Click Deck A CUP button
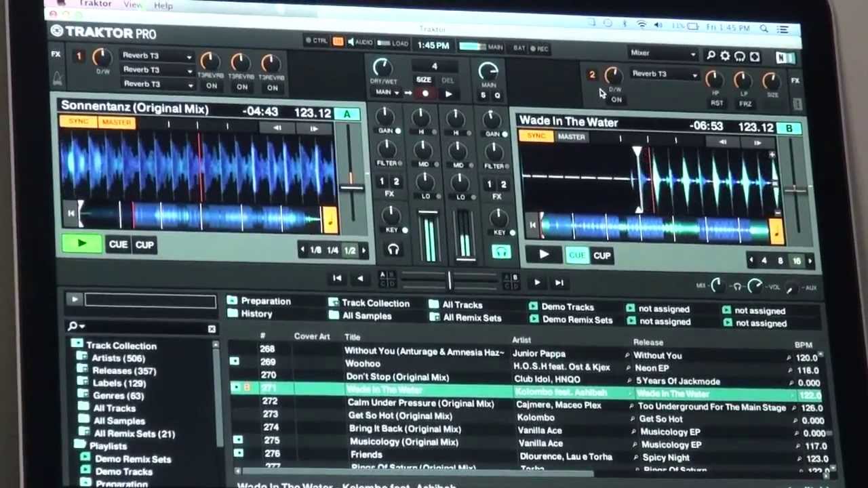The height and width of the screenshot is (488, 868). click(144, 245)
